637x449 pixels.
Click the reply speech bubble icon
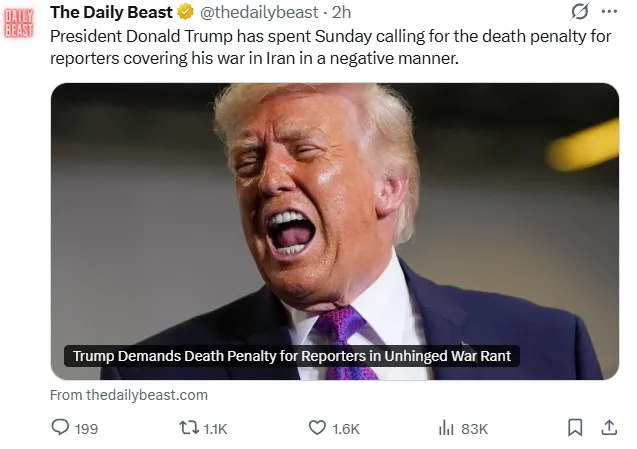click(60, 428)
